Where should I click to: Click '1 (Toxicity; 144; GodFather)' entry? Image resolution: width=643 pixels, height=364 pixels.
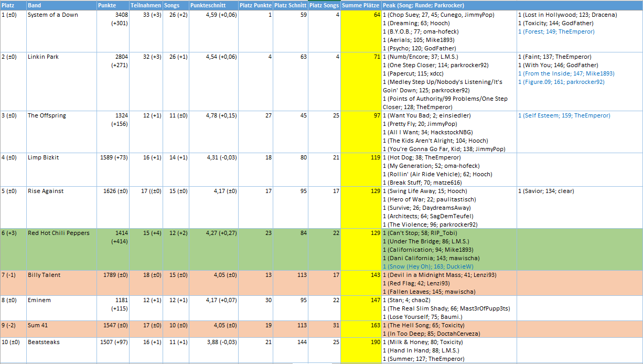555,23
